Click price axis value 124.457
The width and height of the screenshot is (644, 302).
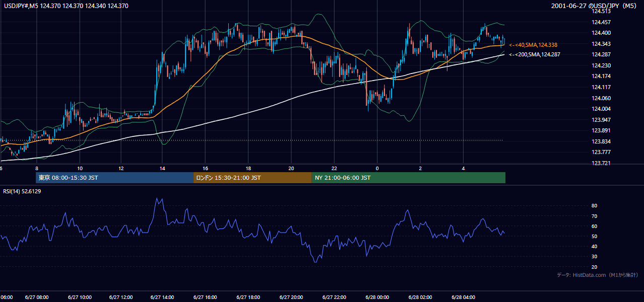[601, 22]
